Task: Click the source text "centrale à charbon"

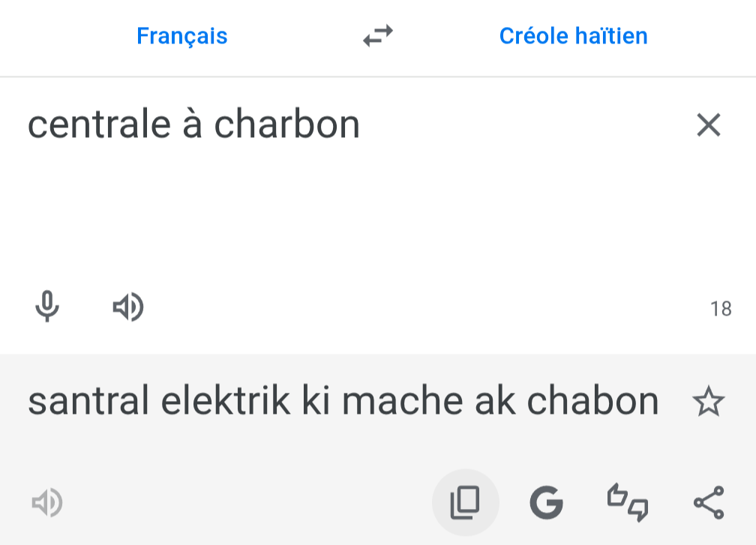Action: point(193,125)
